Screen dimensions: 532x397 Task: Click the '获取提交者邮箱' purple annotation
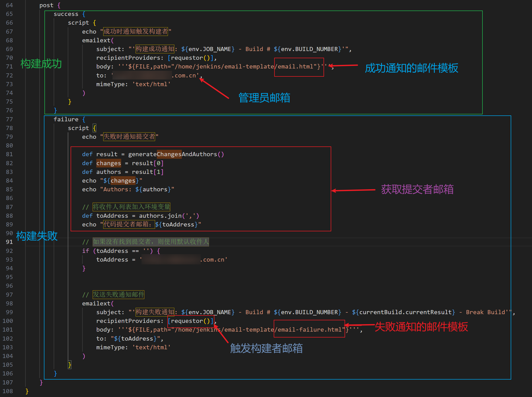[417, 189]
